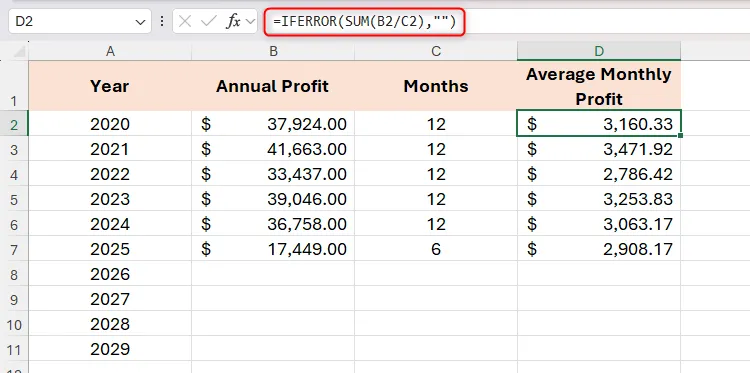Select column A header
Viewport: 750px width, 373px height.
tap(110, 51)
